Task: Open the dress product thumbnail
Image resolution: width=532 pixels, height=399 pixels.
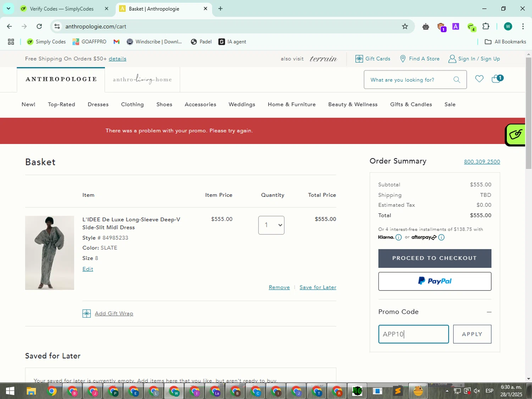Action: (50, 253)
